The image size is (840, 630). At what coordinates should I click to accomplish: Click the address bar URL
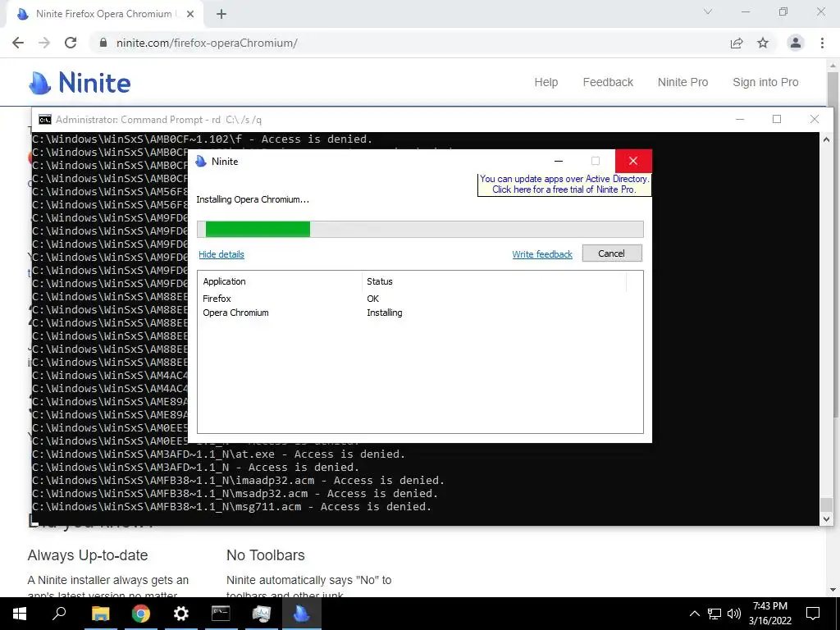tap(207, 43)
